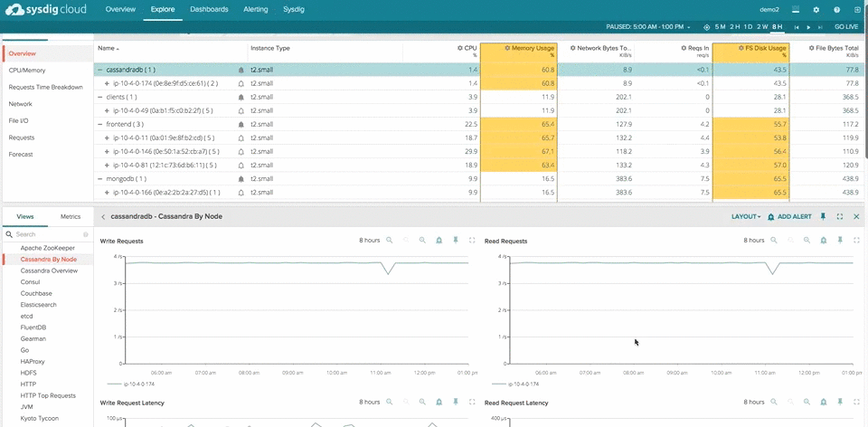Image resolution: width=868 pixels, height=427 pixels.
Task: Open Forecast in left sidebar
Action: pyautogui.click(x=21, y=155)
